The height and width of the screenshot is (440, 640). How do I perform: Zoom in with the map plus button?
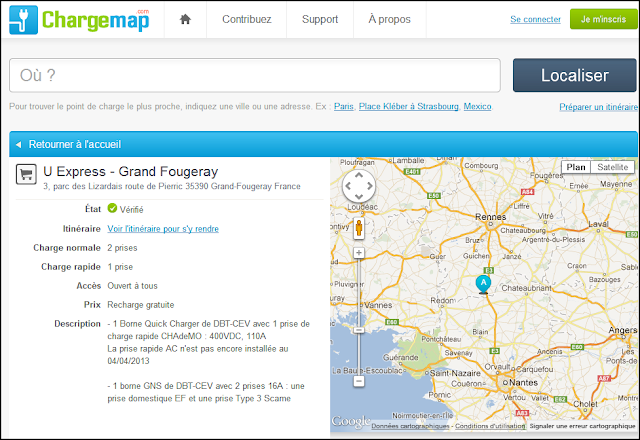[359, 253]
